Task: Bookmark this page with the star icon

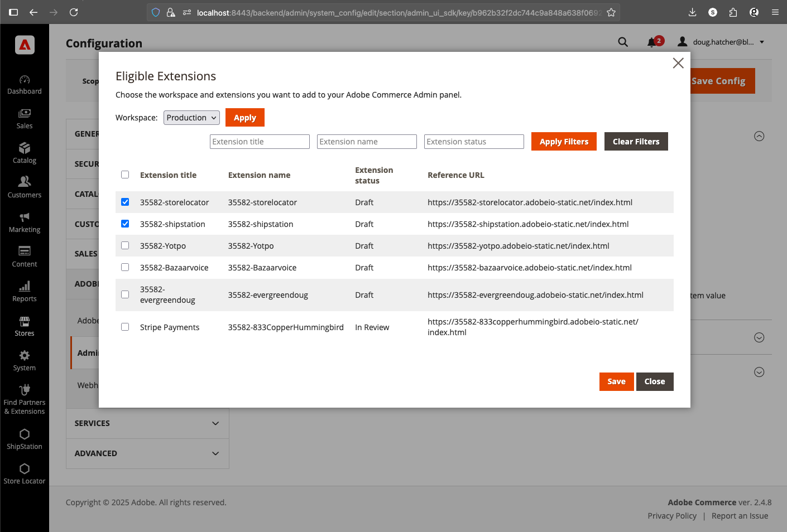Action: 611,12
